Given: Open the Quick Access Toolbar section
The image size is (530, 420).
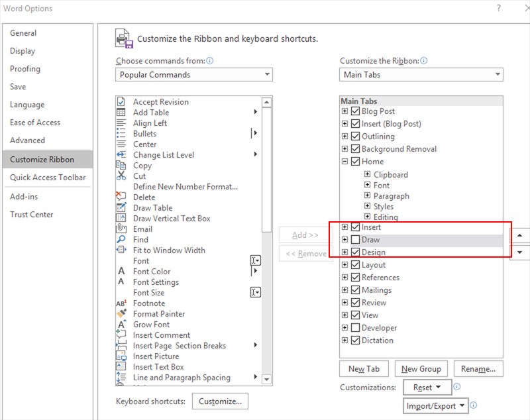Looking at the screenshot, I should (x=48, y=178).
